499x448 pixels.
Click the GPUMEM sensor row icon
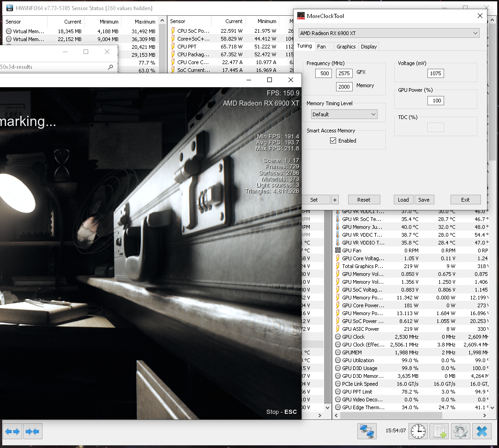point(338,352)
